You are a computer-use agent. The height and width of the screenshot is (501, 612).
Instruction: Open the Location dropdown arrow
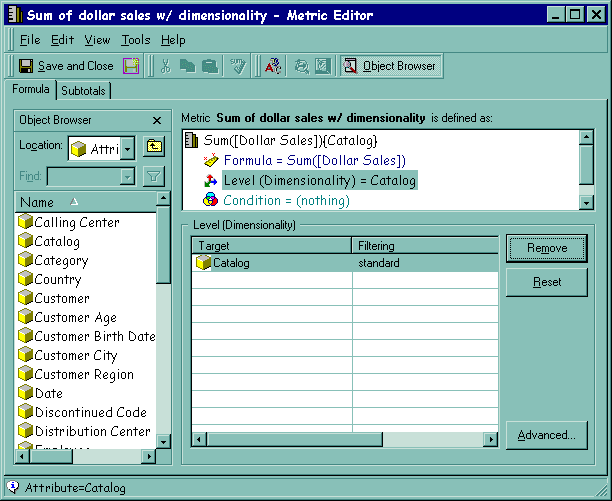click(x=127, y=149)
